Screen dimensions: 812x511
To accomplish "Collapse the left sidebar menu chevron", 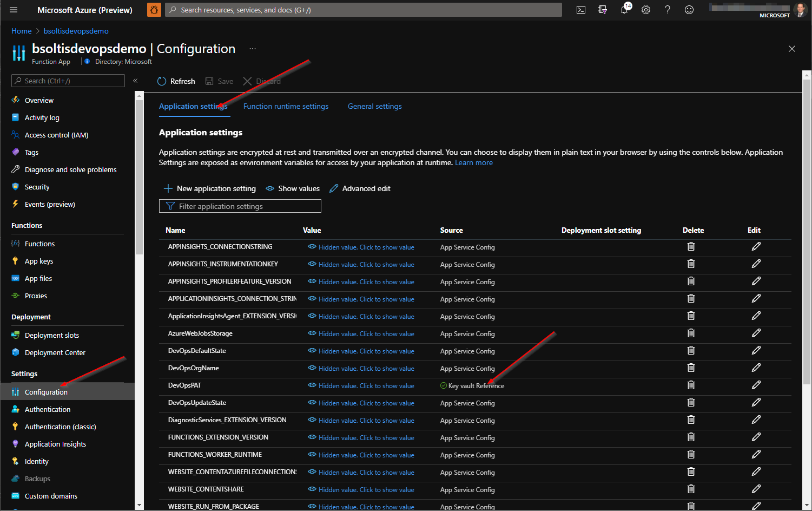I will (135, 81).
